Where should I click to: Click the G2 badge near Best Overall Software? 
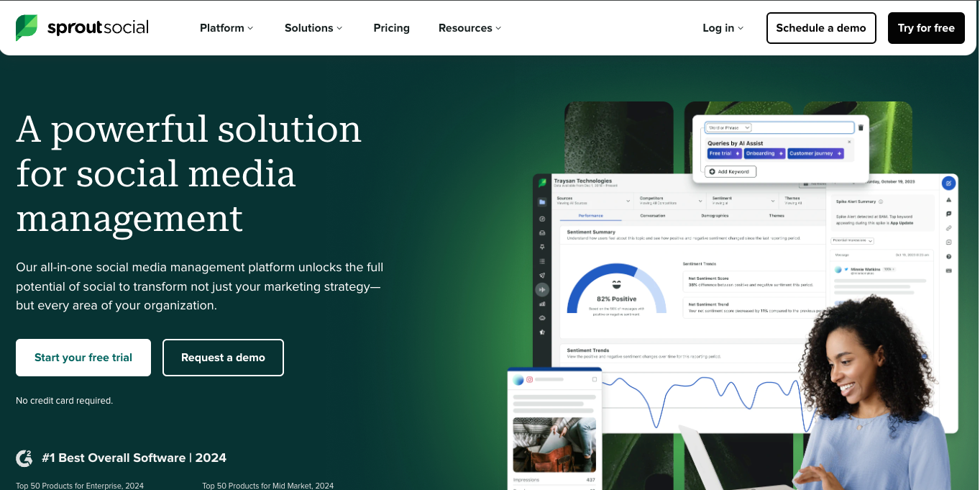pyautogui.click(x=24, y=458)
